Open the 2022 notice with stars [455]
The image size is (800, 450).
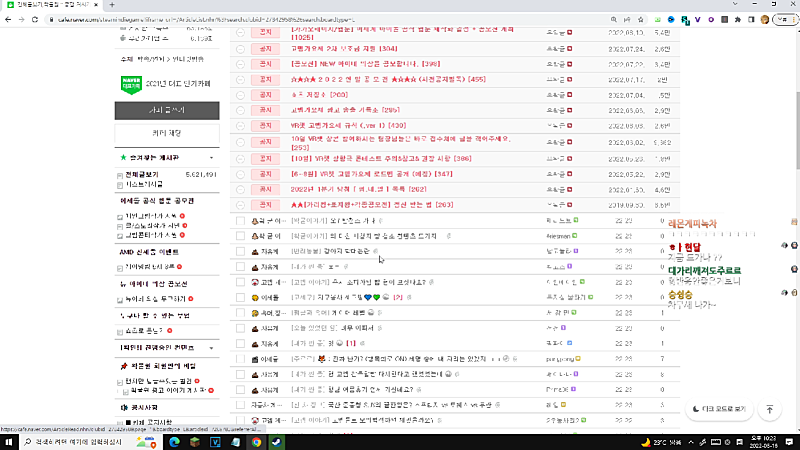point(388,80)
